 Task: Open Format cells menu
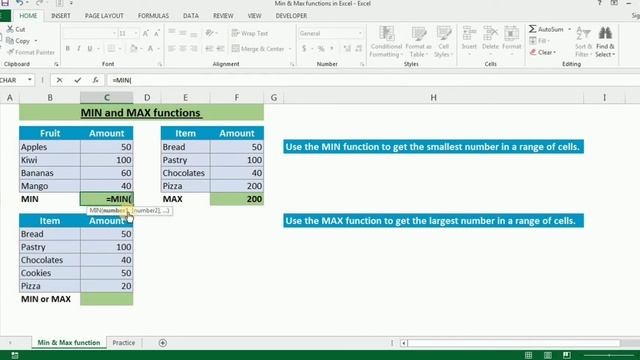tap(511, 40)
